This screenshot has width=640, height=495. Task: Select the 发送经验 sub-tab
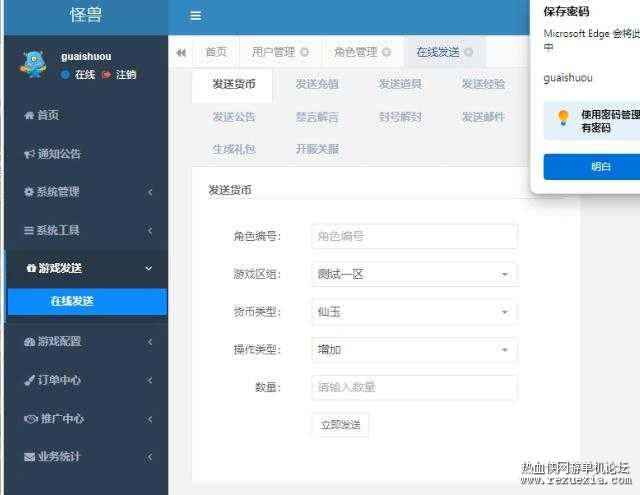pyautogui.click(x=483, y=84)
